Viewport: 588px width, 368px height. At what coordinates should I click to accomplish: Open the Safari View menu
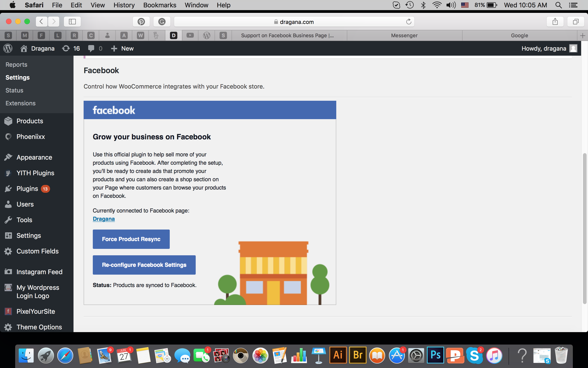click(98, 5)
